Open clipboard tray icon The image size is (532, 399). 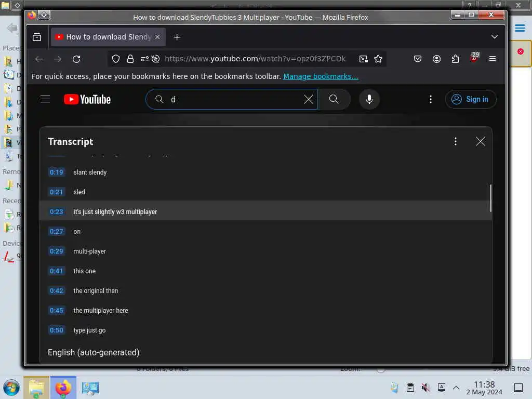pos(410,388)
